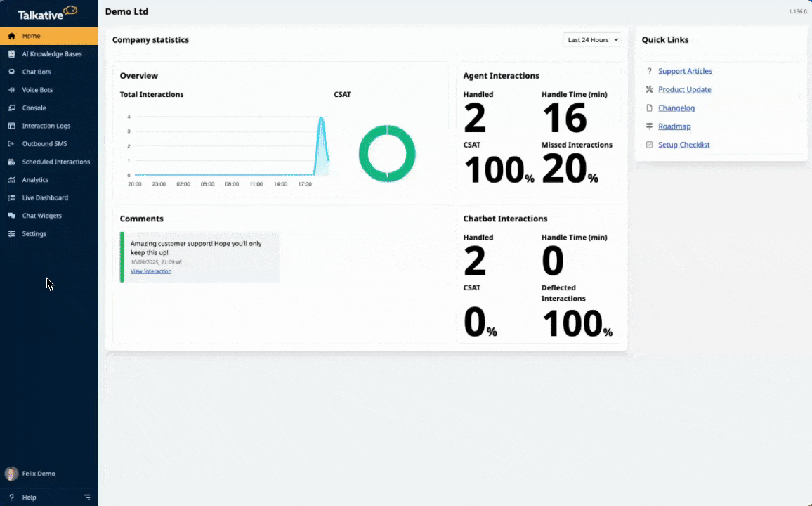812x506 pixels.
Task: Select the Voice Bots waveform icon
Action: click(11, 90)
